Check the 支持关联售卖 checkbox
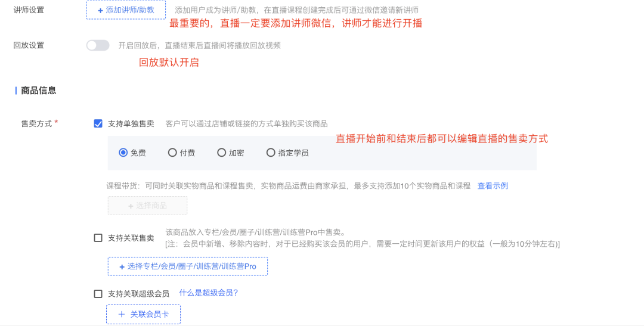The image size is (644, 332). pyautogui.click(x=98, y=238)
